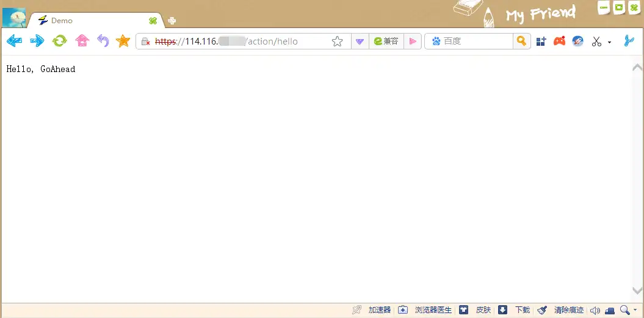
Task: Open the extensions grid icon
Action: (541, 42)
